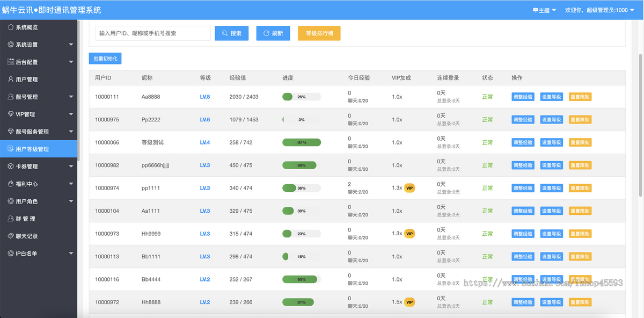Image resolution: width=644 pixels, height=318 pixels.
Task: Click the group icon beside 用户角色
Action: [11, 201]
